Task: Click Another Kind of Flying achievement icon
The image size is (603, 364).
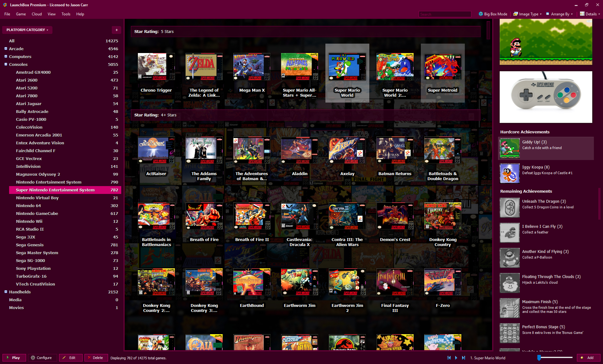Action: click(510, 258)
